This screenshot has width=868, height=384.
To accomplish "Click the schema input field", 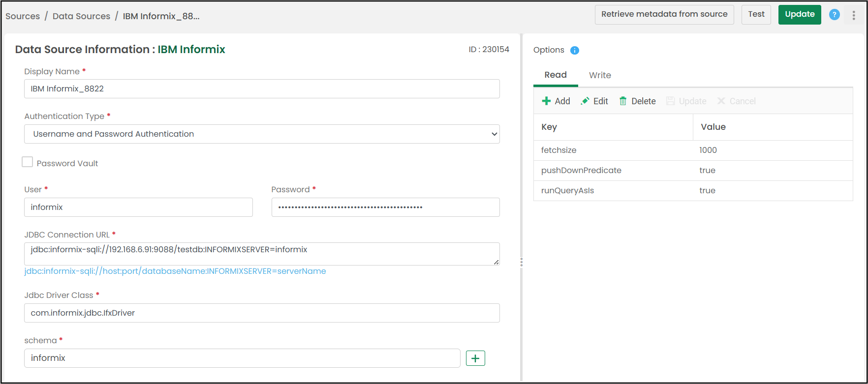I will click(242, 358).
